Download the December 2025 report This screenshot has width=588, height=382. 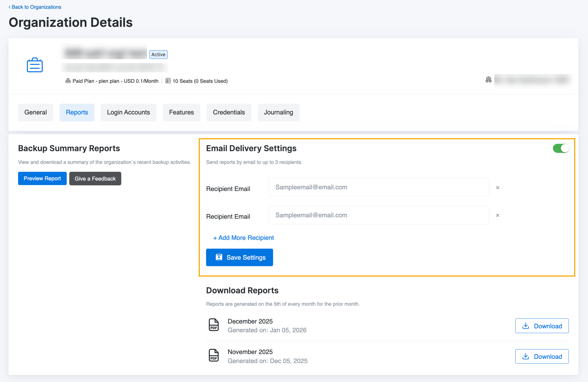pyautogui.click(x=541, y=326)
